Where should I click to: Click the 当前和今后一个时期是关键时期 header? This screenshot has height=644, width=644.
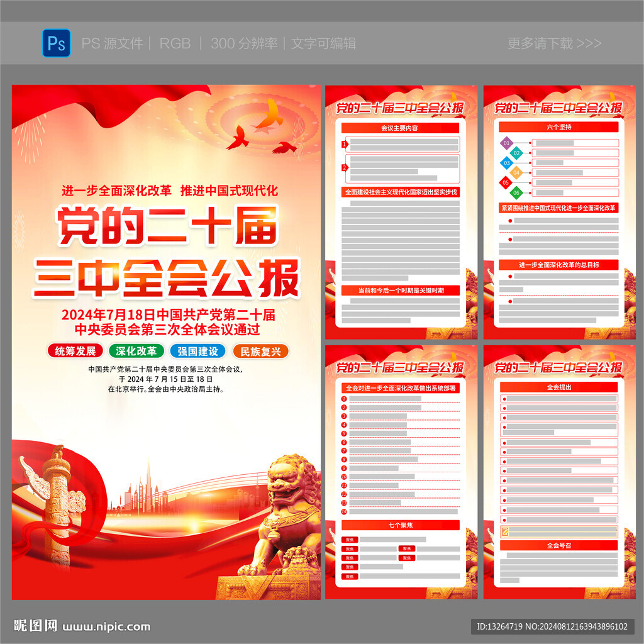(x=401, y=291)
